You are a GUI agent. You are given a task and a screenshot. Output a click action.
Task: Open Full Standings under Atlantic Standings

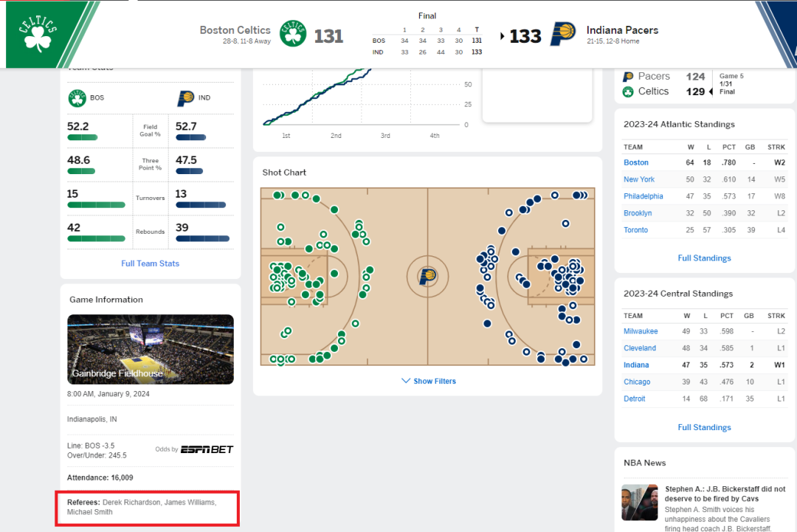[704, 258]
